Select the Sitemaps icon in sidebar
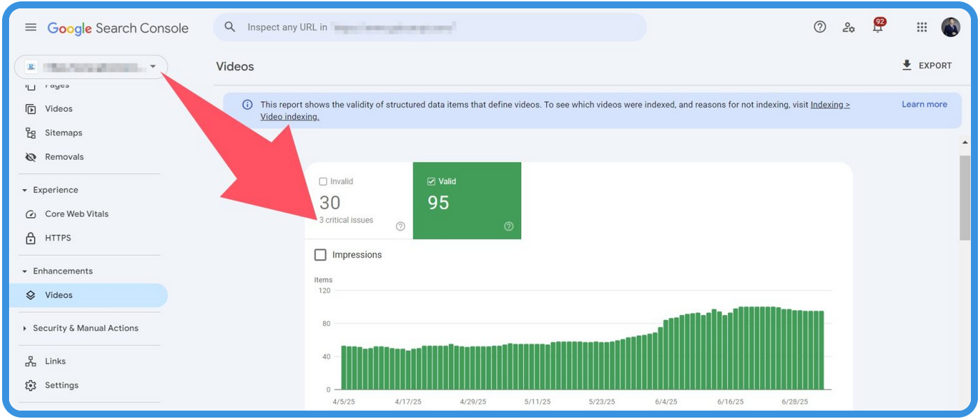Viewport: 980px width, 419px height. coord(31,133)
